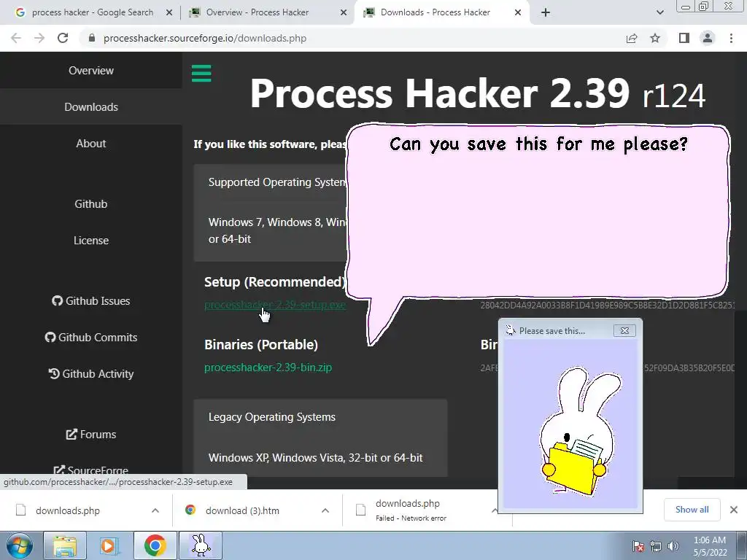Select Downloads in the sidebar
The height and width of the screenshot is (560, 747).
[x=91, y=107]
